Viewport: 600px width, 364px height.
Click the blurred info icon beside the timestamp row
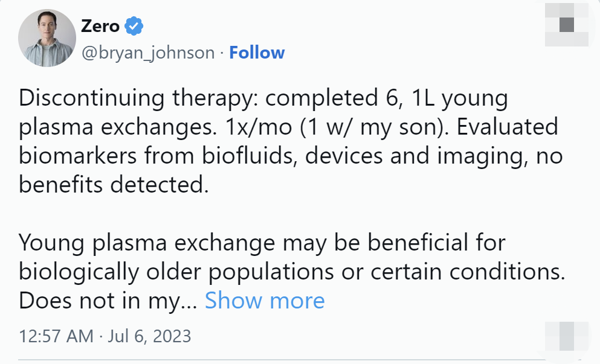pyautogui.click(x=567, y=336)
